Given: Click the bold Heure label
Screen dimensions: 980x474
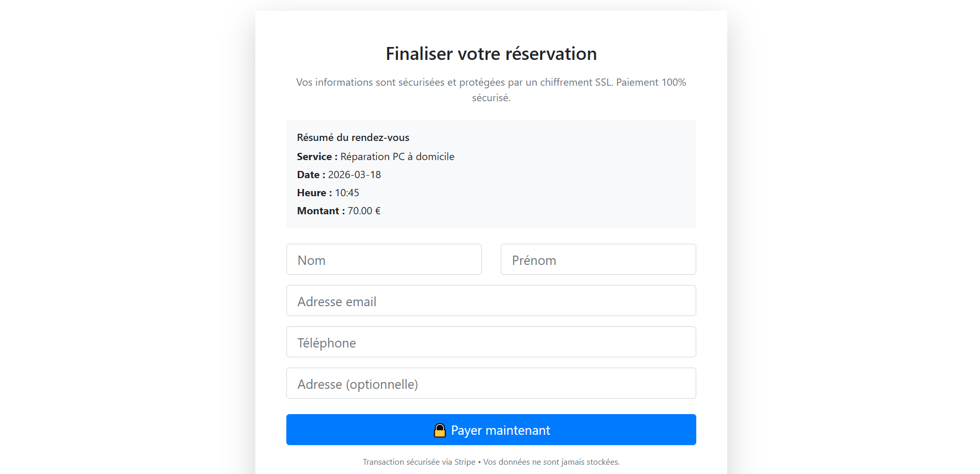Looking at the screenshot, I should coord(314,193).
